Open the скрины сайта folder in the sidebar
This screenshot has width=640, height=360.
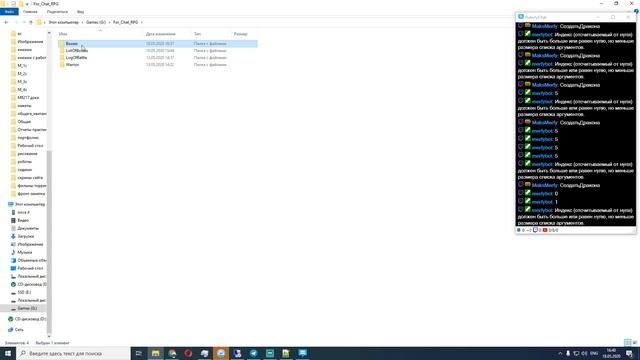(x=30, y=178)
